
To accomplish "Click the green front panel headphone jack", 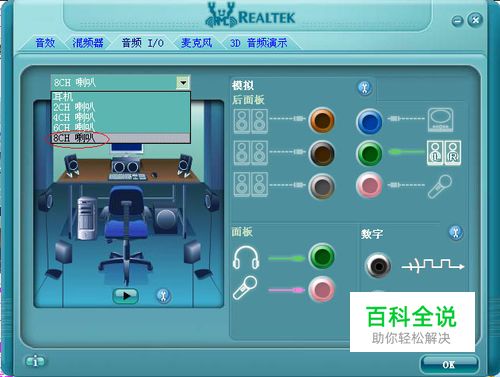I will [x=322, y=256].
